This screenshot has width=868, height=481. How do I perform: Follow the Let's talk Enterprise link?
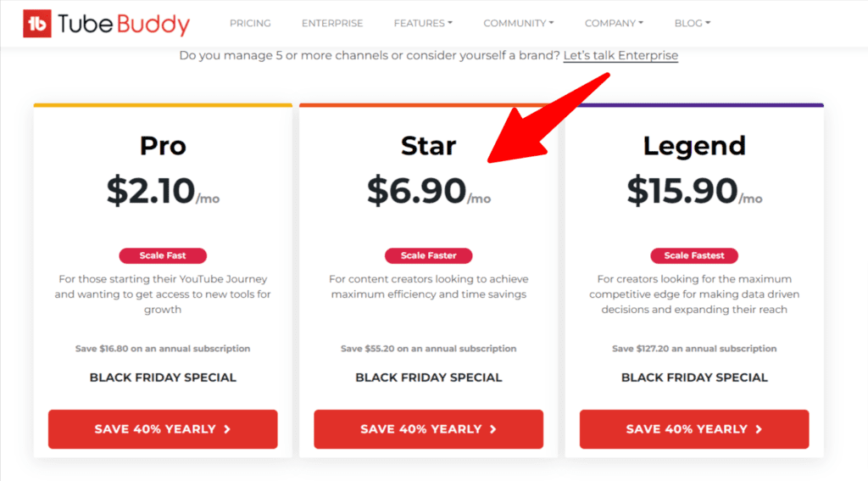pos(620,56)
